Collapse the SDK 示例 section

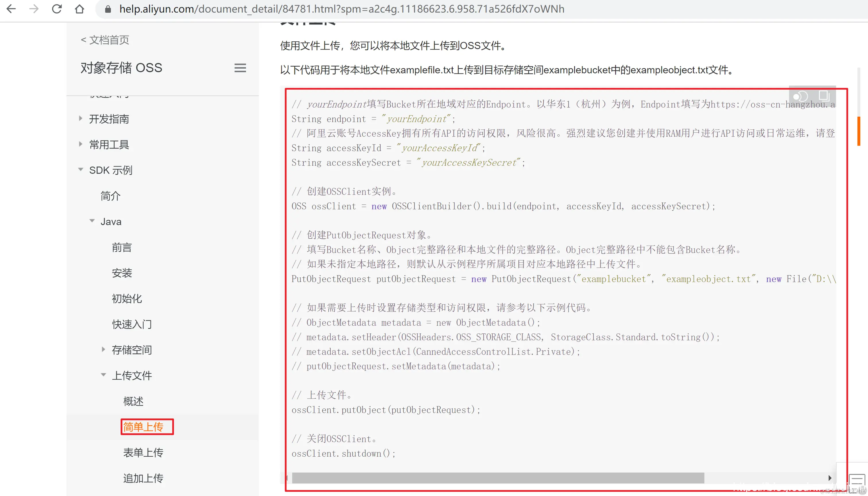pos(81,169)
